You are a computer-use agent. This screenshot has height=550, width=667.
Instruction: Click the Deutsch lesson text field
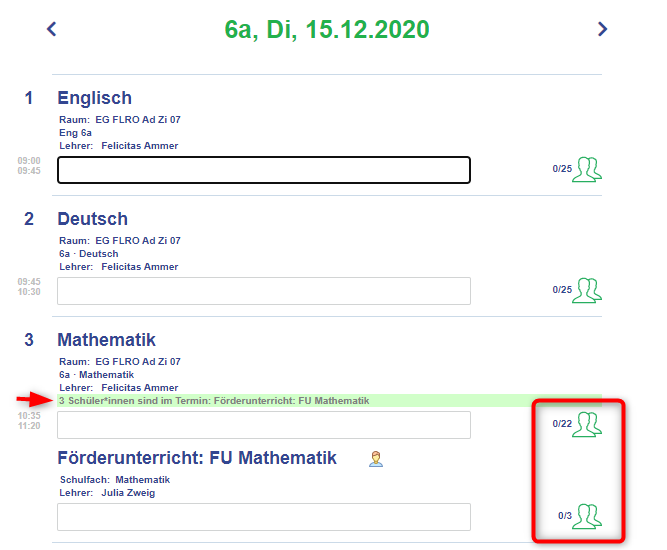coord(264,291)
